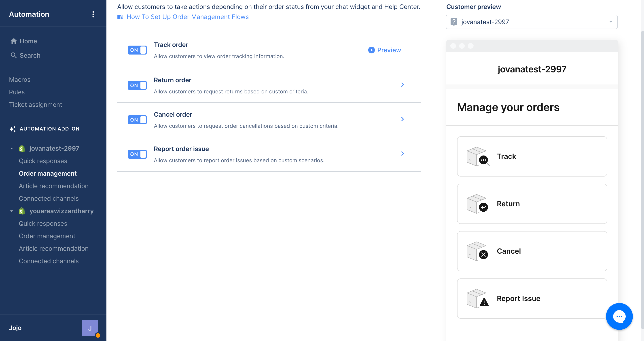Expand the Cancel order settings chevron

pos(402,119)
